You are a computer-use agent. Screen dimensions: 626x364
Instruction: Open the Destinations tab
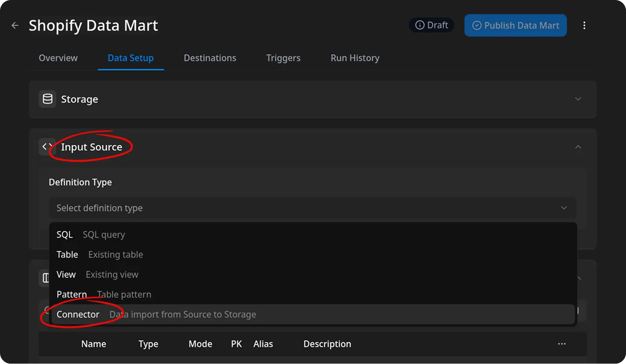click(x=210, y=58)
